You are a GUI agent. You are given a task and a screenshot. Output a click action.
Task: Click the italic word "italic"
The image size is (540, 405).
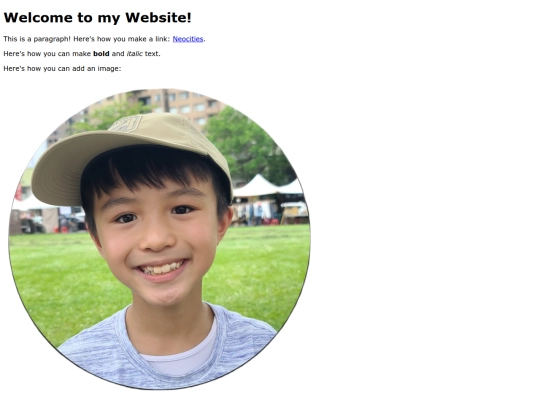(135, 54)
